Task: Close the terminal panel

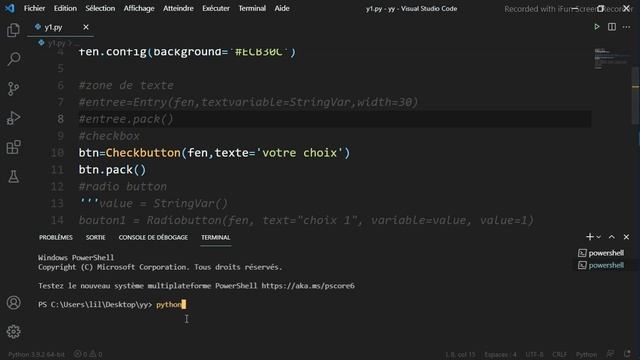Action: (x=626, y=237)
